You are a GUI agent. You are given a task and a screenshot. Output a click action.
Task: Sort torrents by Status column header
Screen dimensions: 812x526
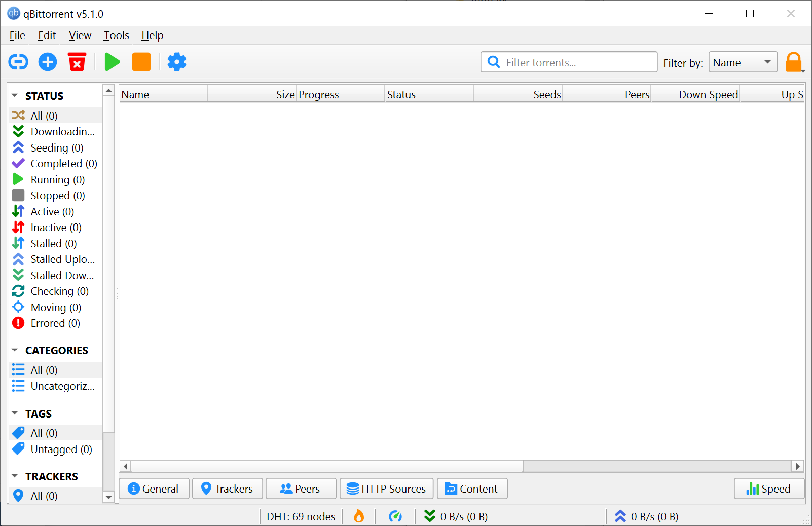click(x=429, y=94)
